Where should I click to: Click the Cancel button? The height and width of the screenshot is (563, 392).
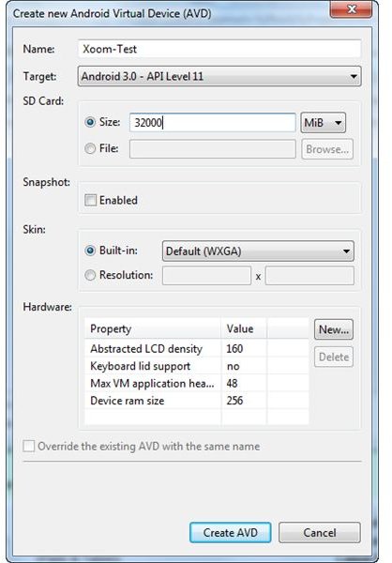pos(320,532)
